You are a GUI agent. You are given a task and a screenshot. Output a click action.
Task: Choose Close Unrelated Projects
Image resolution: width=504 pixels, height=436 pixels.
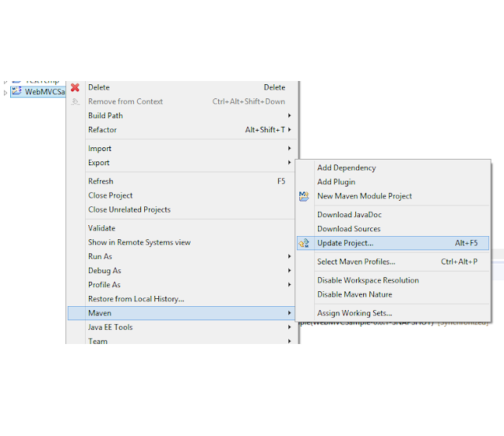(181, 209)
